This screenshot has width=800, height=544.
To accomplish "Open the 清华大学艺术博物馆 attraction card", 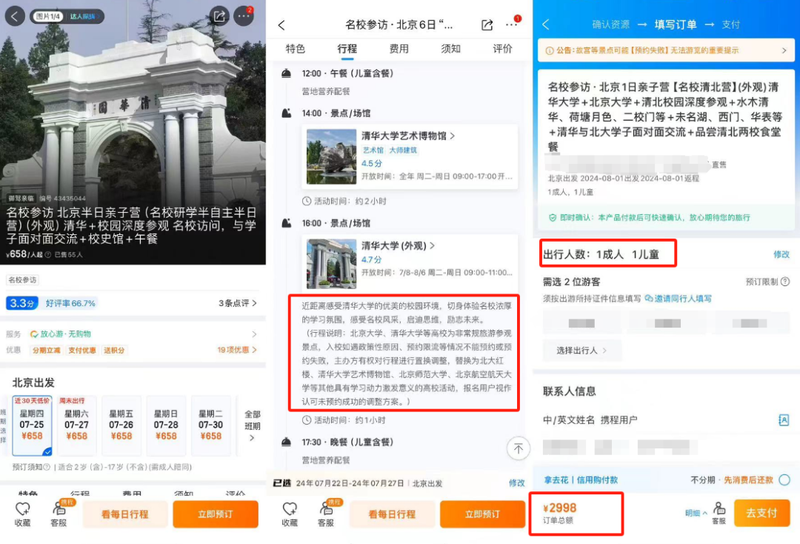I will pyautogui.click(x=410, y=157).
